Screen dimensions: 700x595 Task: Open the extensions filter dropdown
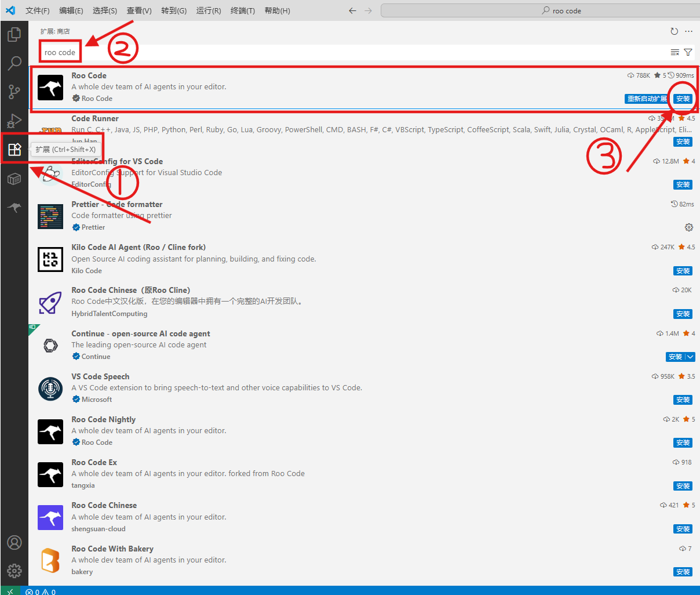click(x=688, y=52)
